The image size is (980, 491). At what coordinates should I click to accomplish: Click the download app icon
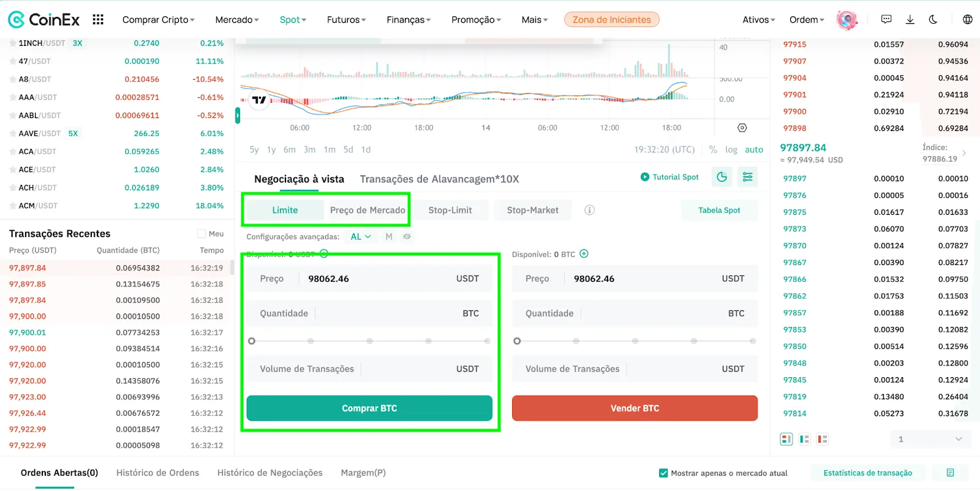pos(910,20)
